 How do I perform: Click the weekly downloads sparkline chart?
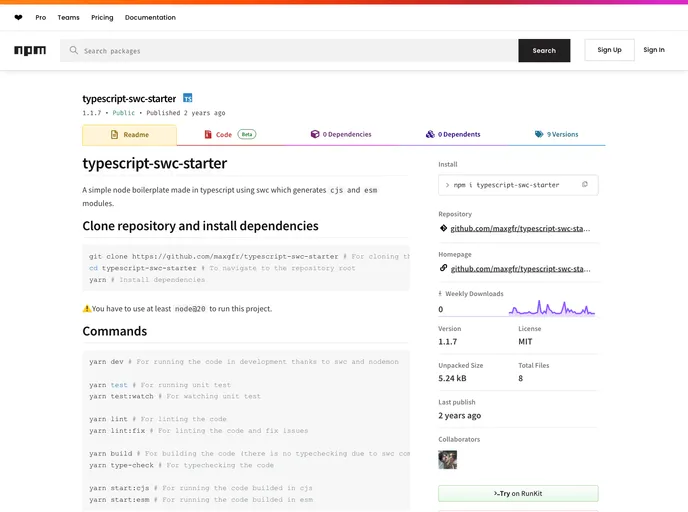pyautogui.click(x=552, y=308)
